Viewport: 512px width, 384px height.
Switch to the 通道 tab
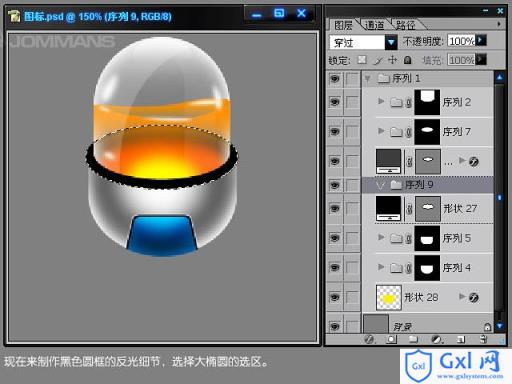pyautogui.click(x=374, y=25)
